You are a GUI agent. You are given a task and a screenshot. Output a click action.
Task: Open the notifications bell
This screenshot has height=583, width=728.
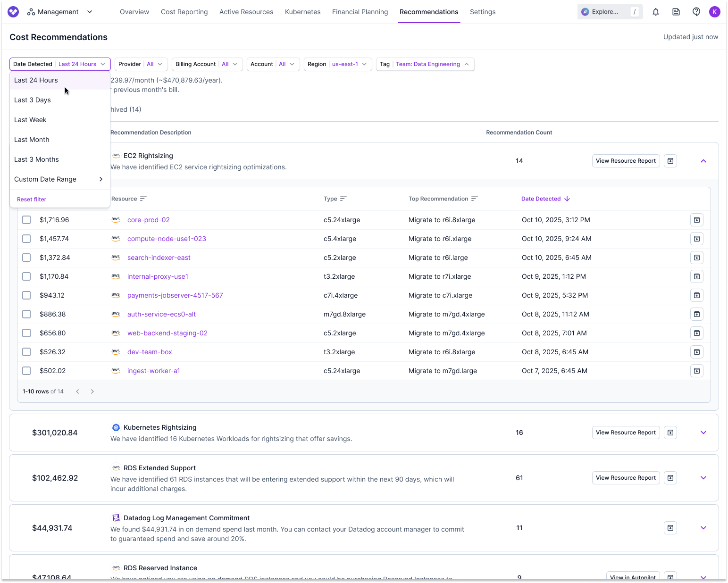656,12
